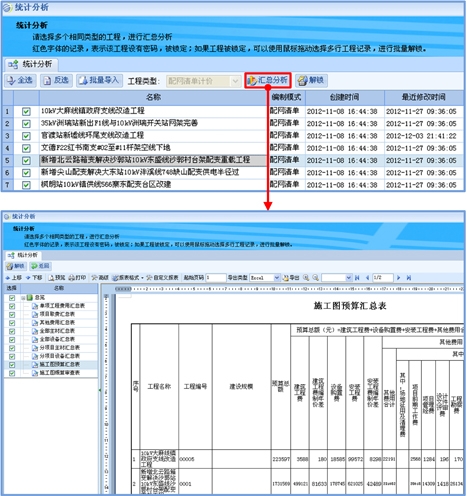
Task: Toggle checkbox for 文德F22 project row 4
Action: coord(26,148)
